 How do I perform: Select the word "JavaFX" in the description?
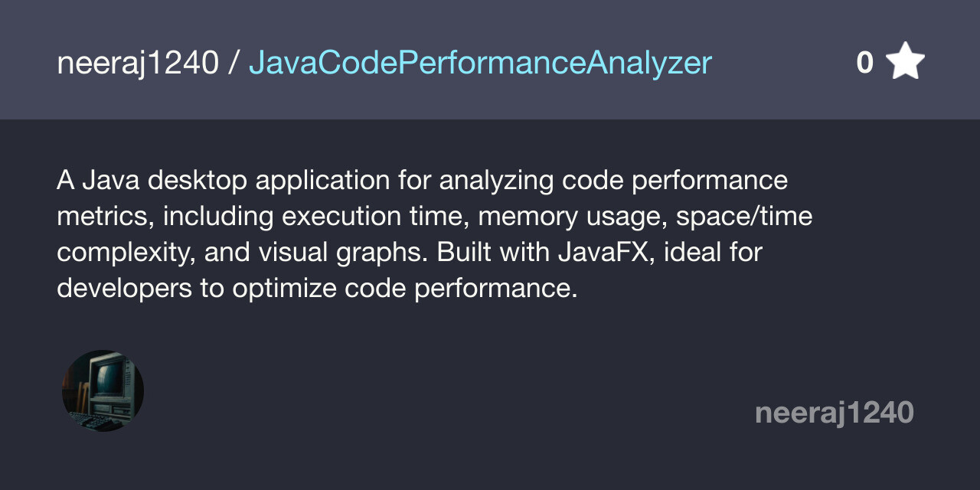coord(597,253)
